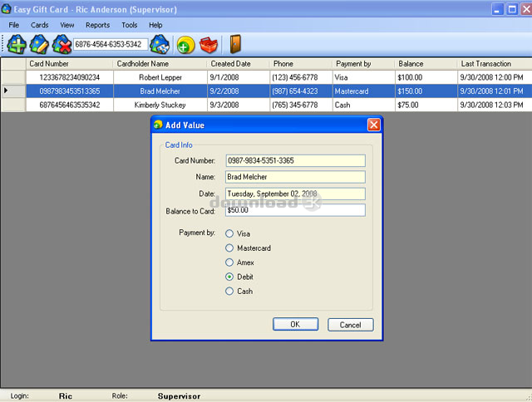The height and width of the screenshot is (402, 532).
Task: Select the Cash payment radio button
Action: click(x=229, y=292)
